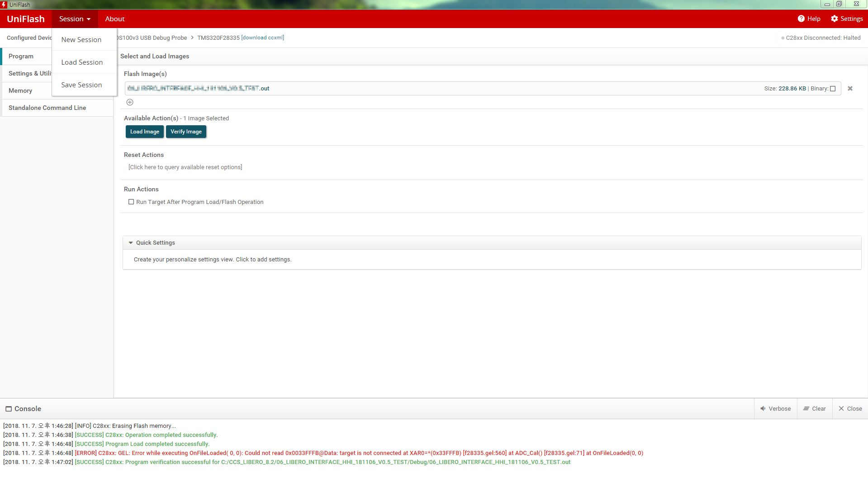Check Run Target After Program Load option
This screenshot has height=488, width=868.
(131, 202)
